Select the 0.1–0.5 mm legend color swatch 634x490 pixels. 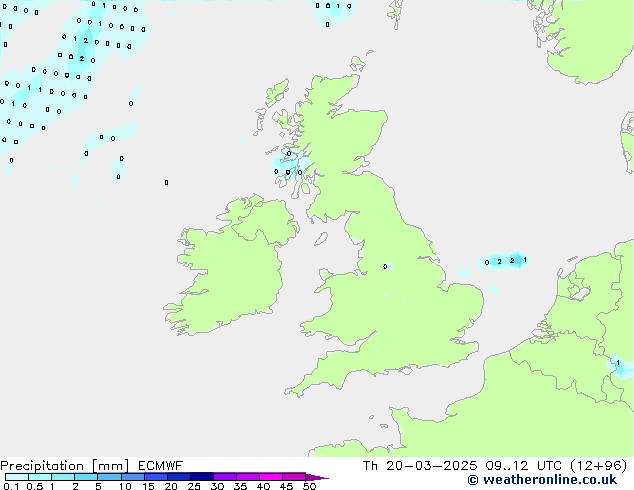[17, 477]
